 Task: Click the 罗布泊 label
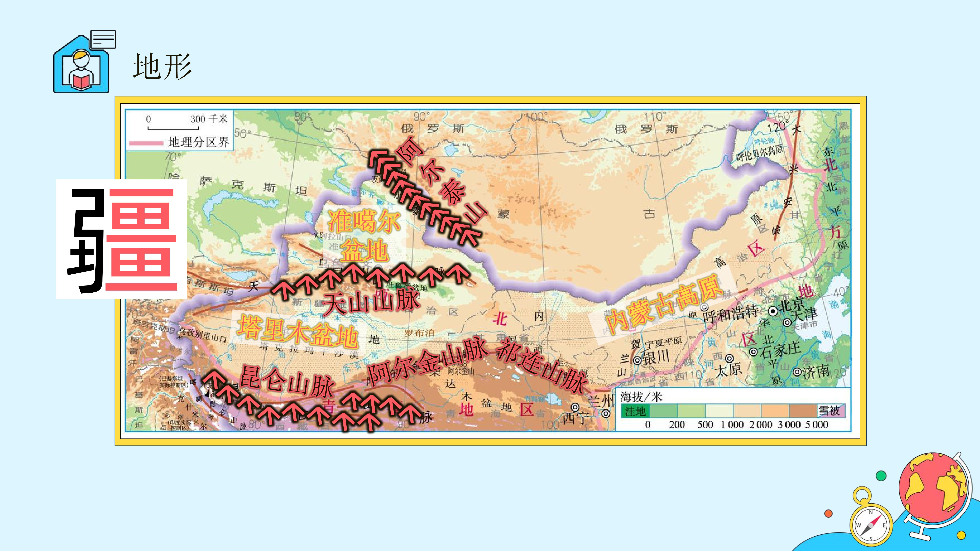point(419,333)
